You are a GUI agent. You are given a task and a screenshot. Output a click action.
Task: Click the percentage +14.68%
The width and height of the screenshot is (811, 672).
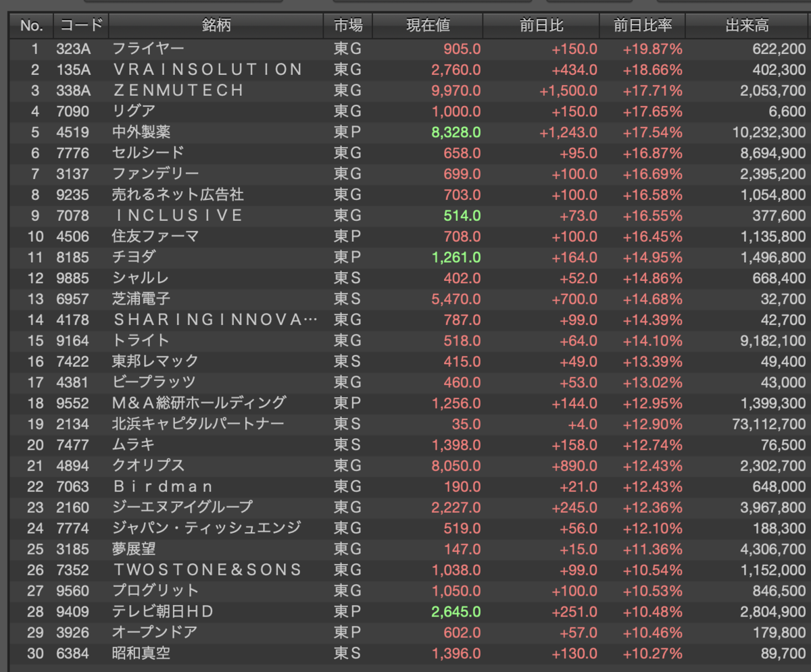click(652, 299)
